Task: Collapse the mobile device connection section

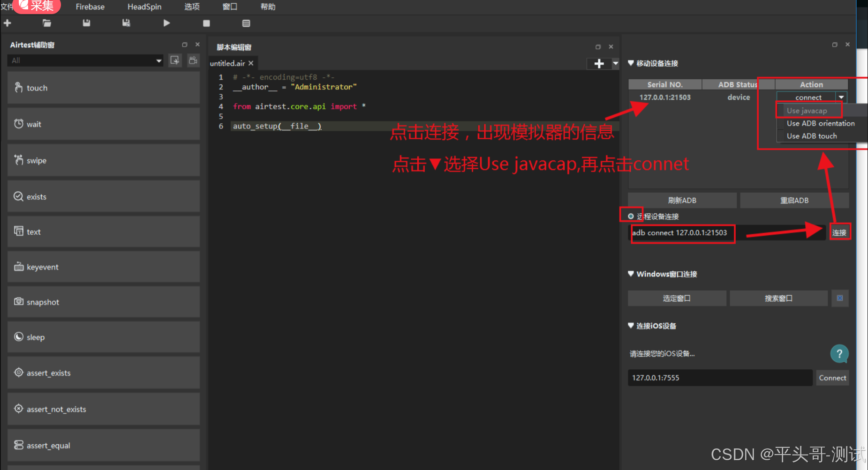Action: click(x=631, y=63)
